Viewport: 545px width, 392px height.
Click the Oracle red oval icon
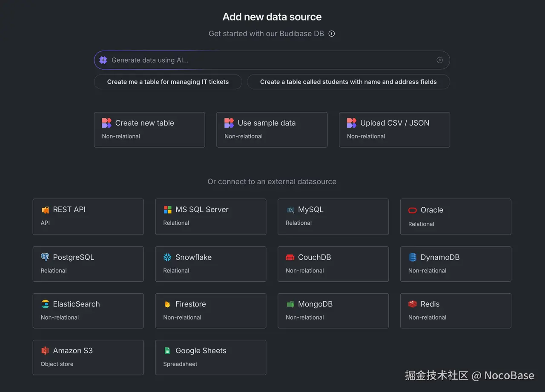[412, 210]
